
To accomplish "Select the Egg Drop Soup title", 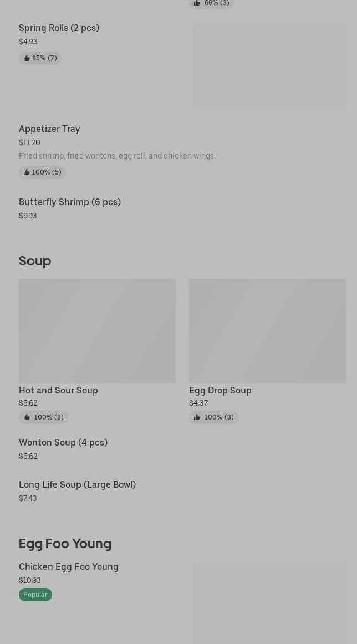I will point(220,391).
